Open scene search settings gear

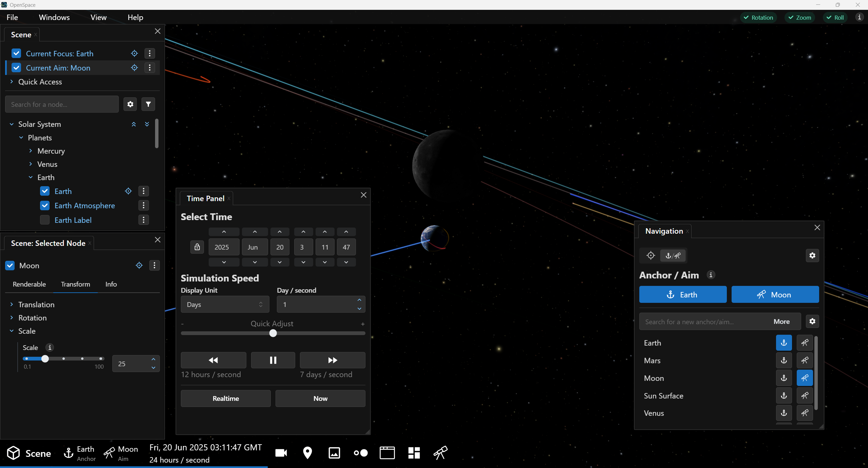click(x=130, y=104)
